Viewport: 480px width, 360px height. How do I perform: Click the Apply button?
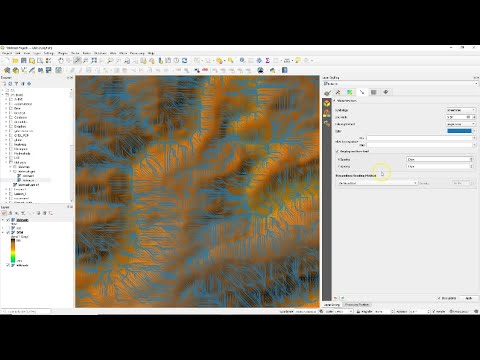pyautogui.click(x=469, y=298)
